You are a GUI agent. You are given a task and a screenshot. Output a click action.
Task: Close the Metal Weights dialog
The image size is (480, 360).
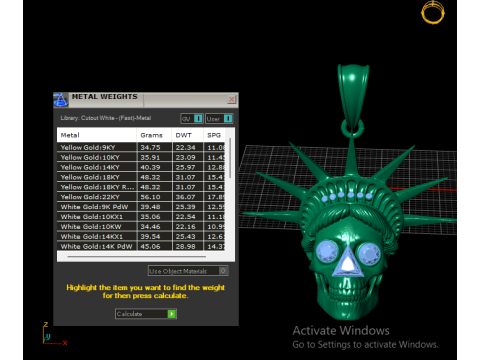tap(232, 99)
